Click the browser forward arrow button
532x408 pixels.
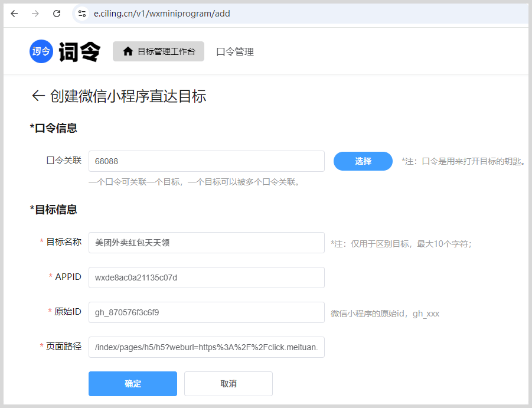[35, 14]
